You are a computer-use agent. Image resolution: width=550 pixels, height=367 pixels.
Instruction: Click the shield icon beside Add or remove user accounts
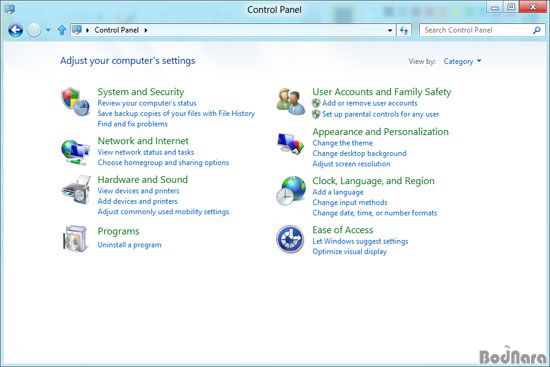pos(316,103)
